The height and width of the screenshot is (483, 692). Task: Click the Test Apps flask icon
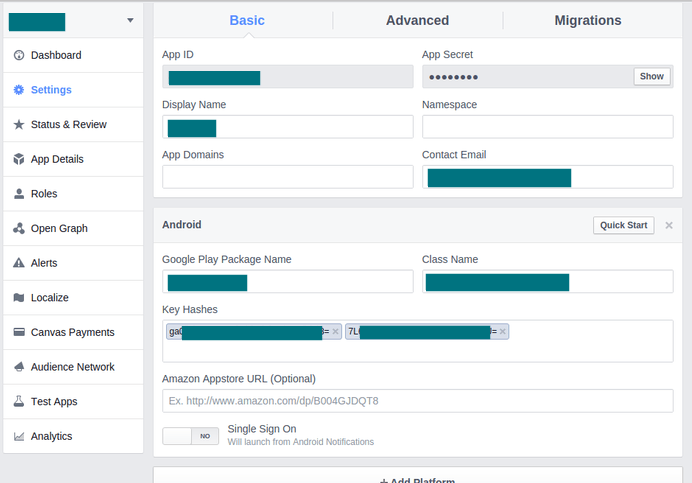pos(19,402)
